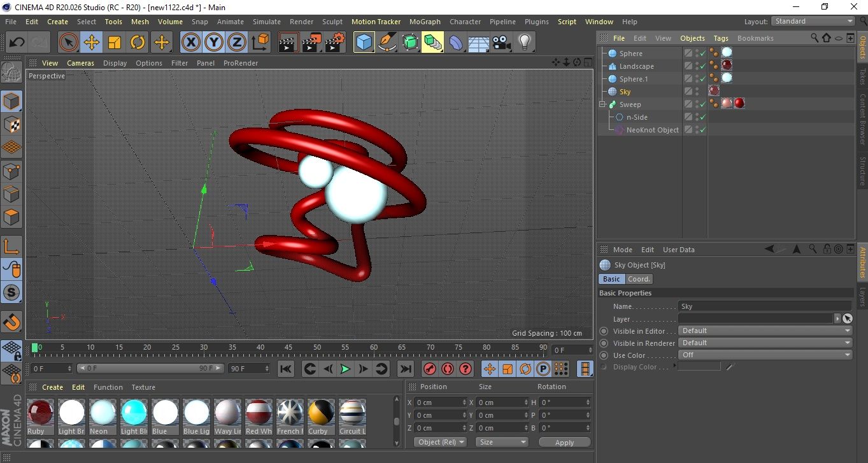Open the Content Browser side tab
This screenshot has width=868, height=463.
coord(862,119)
